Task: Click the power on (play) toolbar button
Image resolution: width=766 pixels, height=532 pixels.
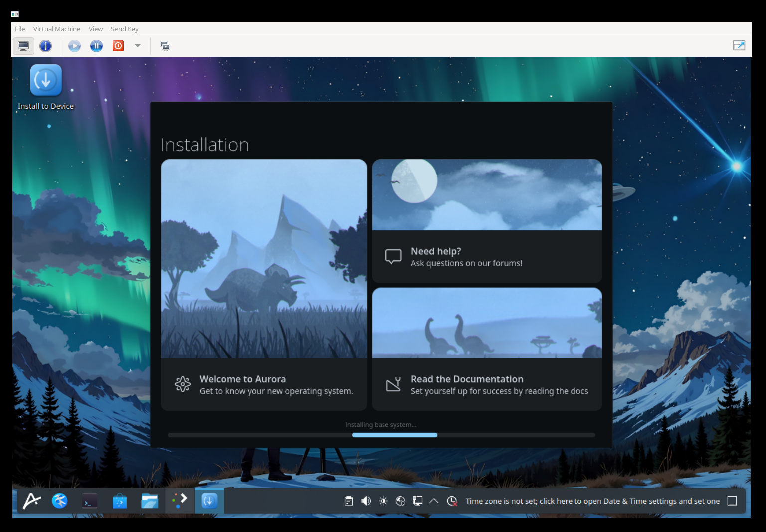Action: (x=74, y=46)
